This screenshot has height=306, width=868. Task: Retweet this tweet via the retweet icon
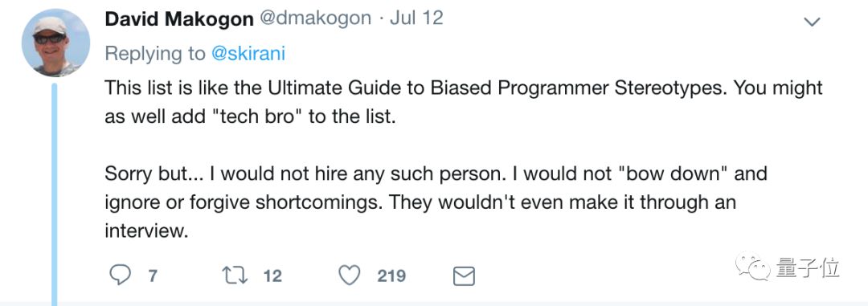pyautogui.click(x=235, y=275)
